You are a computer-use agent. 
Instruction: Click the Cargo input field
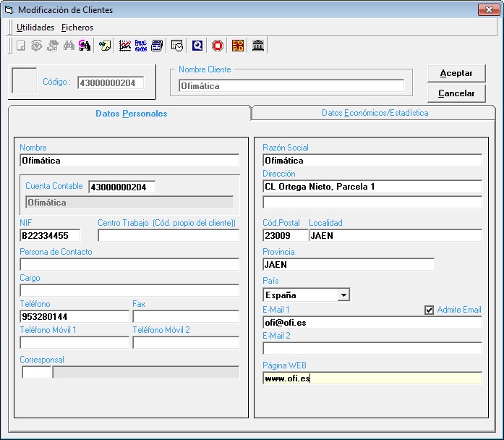[x=129, y=291]
